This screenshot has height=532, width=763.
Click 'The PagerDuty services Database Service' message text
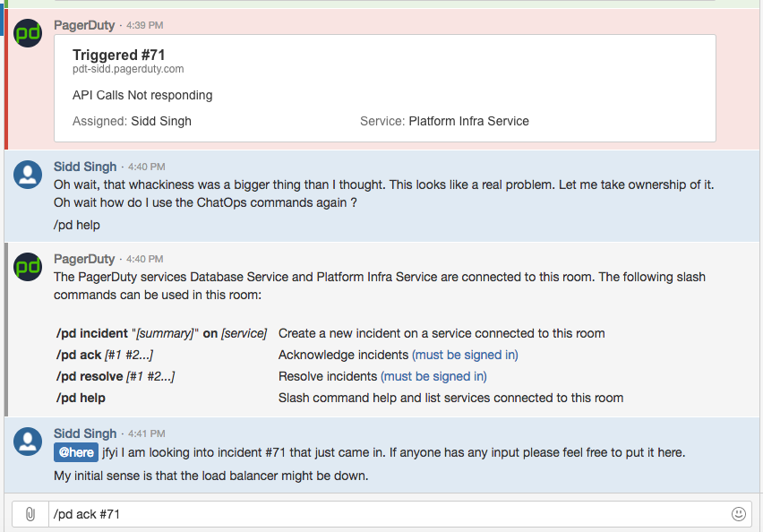pos(380,286)
